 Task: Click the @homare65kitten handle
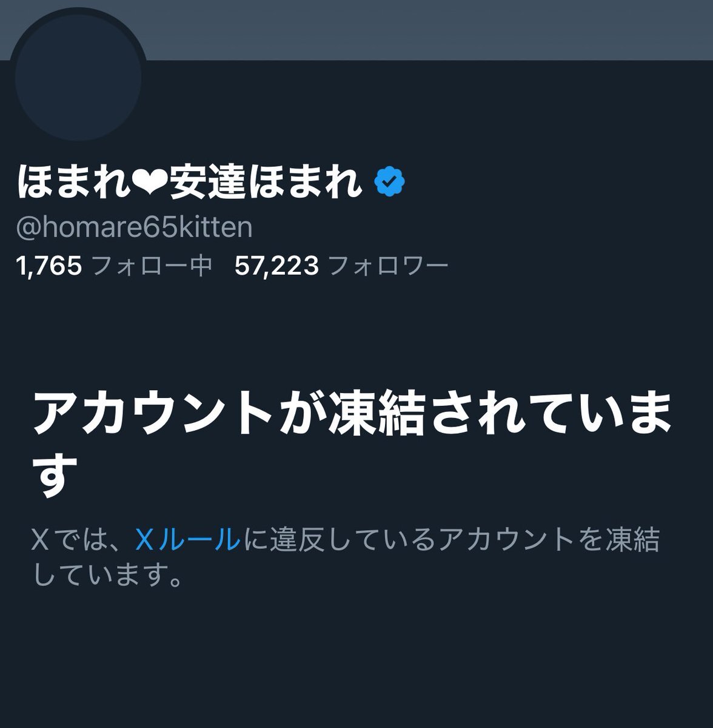135,227
